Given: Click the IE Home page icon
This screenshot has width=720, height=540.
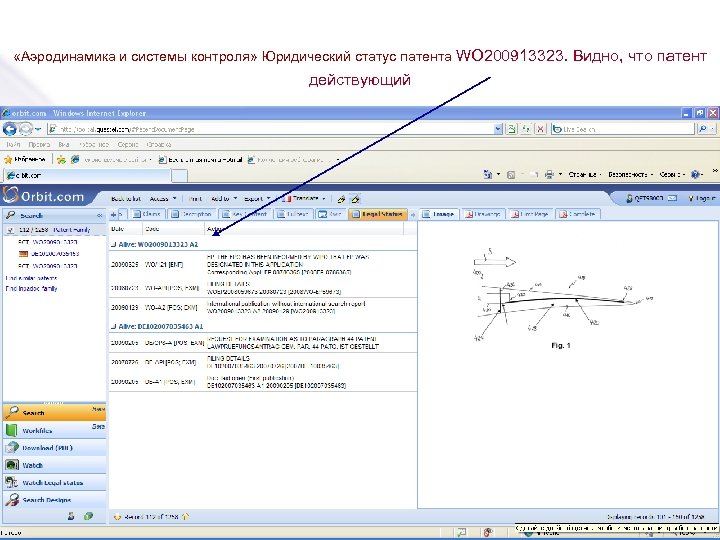Looking at the screenshot, I should click(488, 174).
